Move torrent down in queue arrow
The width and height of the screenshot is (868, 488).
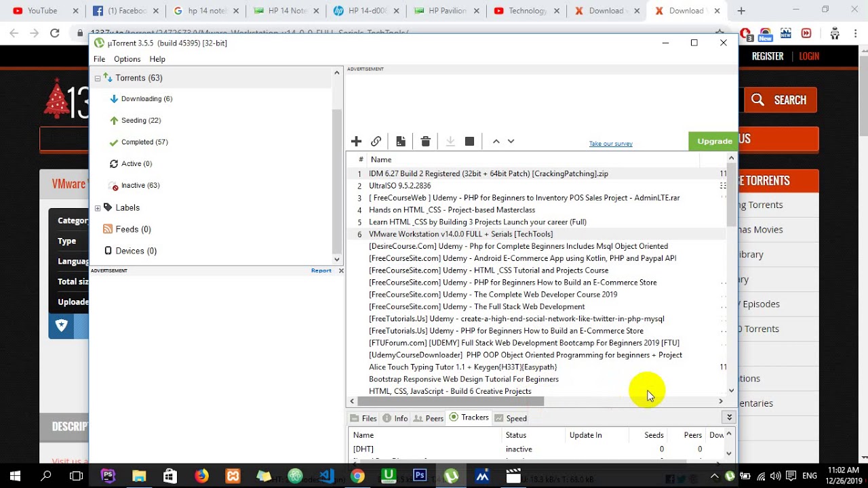click(511, 141)
